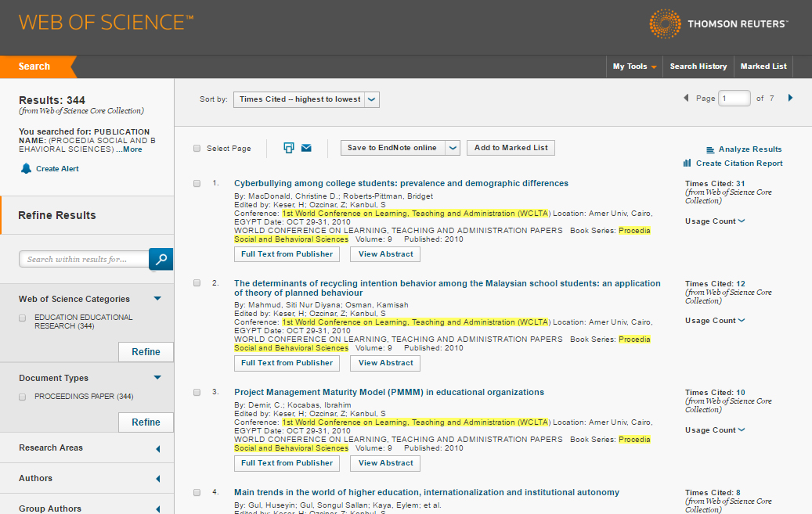View Abstract for the recycling intention article

(385, 363)
